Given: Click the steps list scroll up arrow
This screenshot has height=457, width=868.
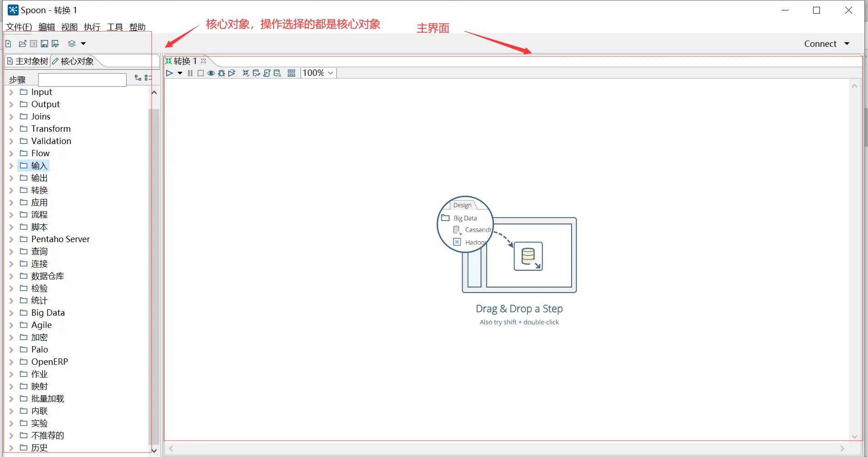Looking at the screenshot, I should (x=154, y=93).
